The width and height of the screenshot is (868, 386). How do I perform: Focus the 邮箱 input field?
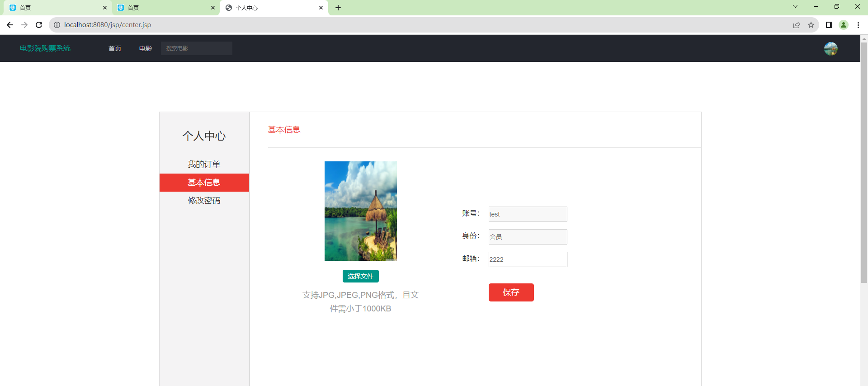point(528,259)
